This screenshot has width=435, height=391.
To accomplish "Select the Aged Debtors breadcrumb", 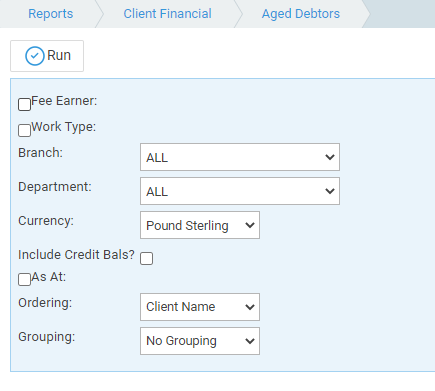I will 301,14.
